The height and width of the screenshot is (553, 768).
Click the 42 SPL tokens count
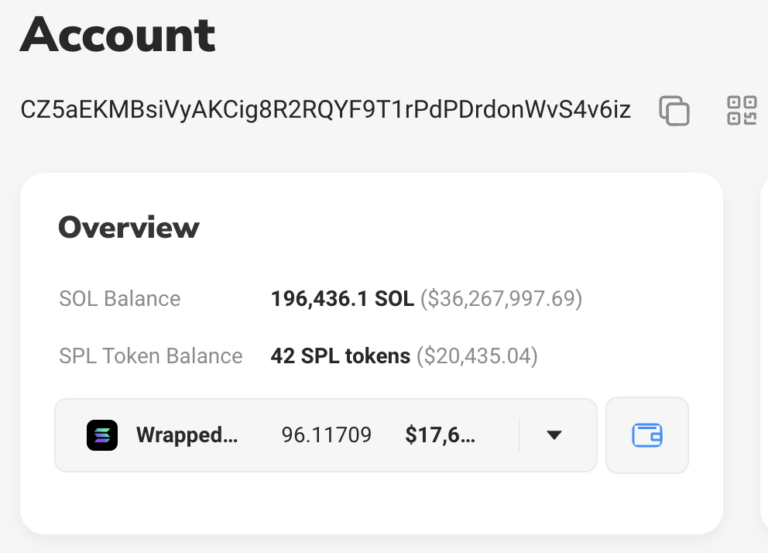340,356
